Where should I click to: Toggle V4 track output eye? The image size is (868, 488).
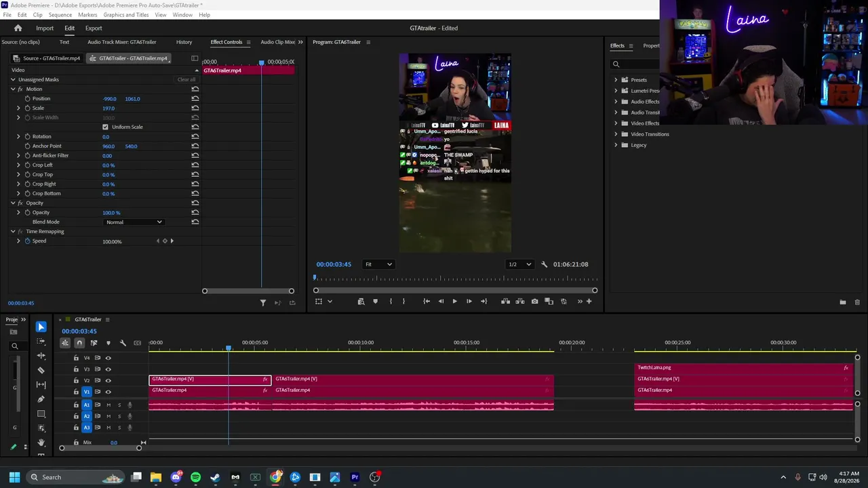(x=108, y=358)
